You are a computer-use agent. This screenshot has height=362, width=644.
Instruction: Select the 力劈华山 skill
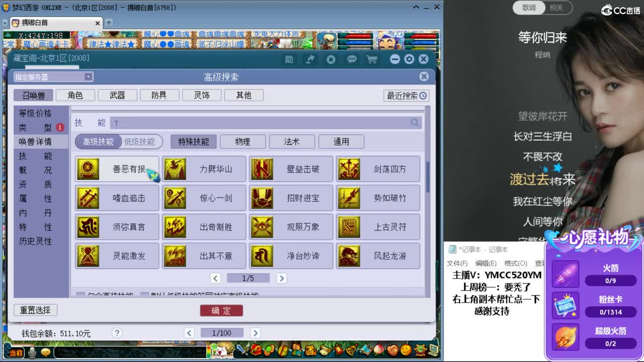click(204, 169)
